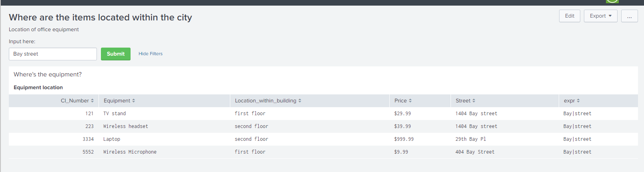
Task: Click the Wireless headset equipment cell
Action: 126,126
